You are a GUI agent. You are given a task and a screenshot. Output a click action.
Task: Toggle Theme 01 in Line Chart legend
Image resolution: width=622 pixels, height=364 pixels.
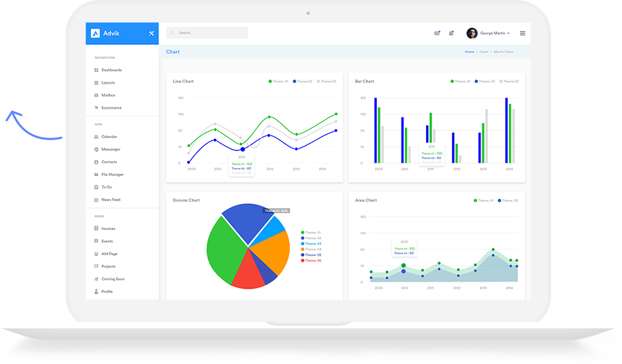pyautogui.click(x=278, y=82)
